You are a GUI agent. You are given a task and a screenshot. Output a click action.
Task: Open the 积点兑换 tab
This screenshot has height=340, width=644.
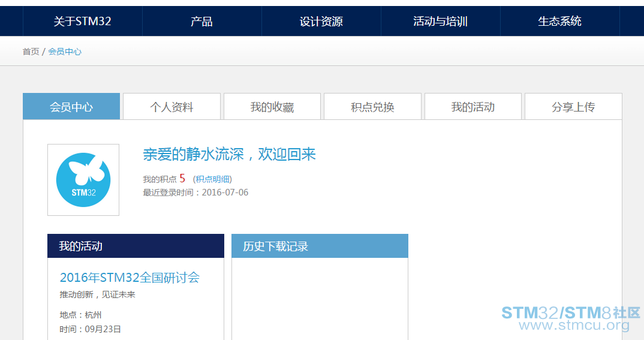(372, 107)
